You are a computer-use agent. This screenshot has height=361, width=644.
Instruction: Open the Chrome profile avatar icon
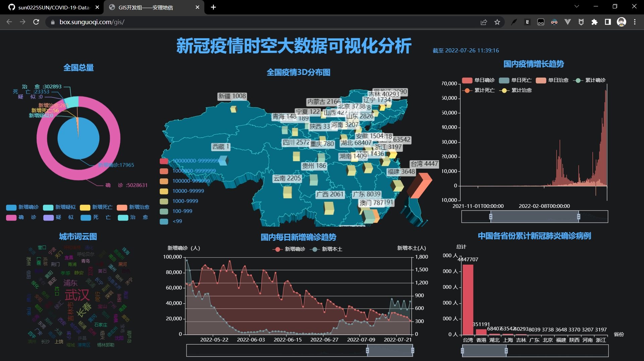tap(621, 22)
